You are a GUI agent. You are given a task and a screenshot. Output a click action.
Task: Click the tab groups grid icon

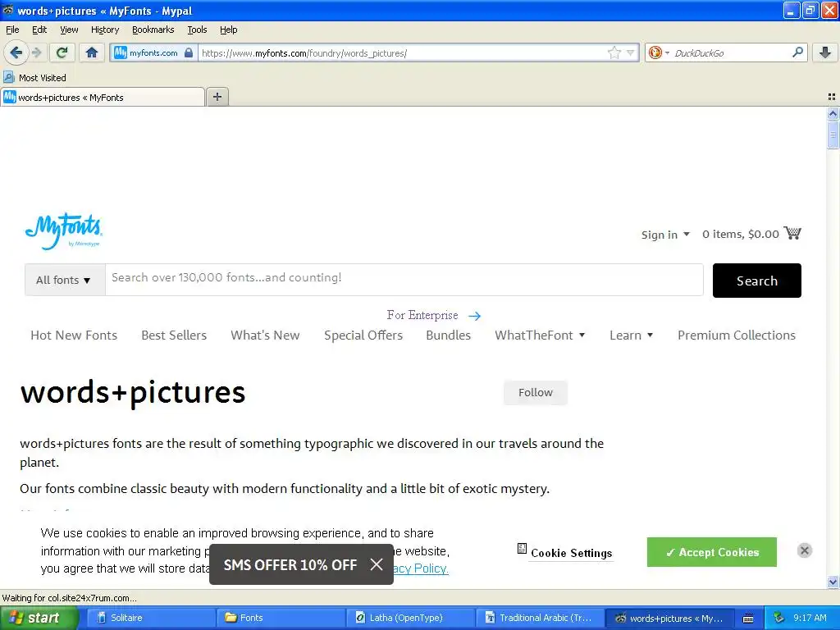coord(832,97)
